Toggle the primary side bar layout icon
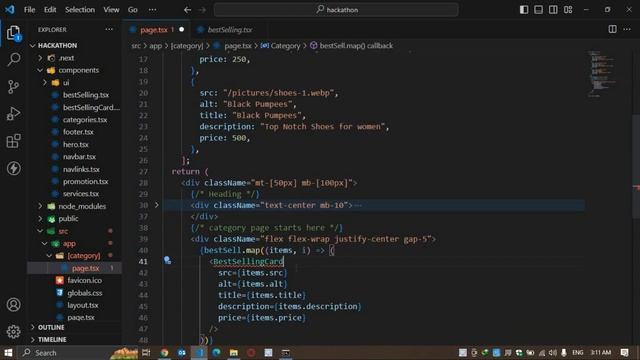Image resolution: width=640 pixels, height=360 pixels. click(524, 9)
